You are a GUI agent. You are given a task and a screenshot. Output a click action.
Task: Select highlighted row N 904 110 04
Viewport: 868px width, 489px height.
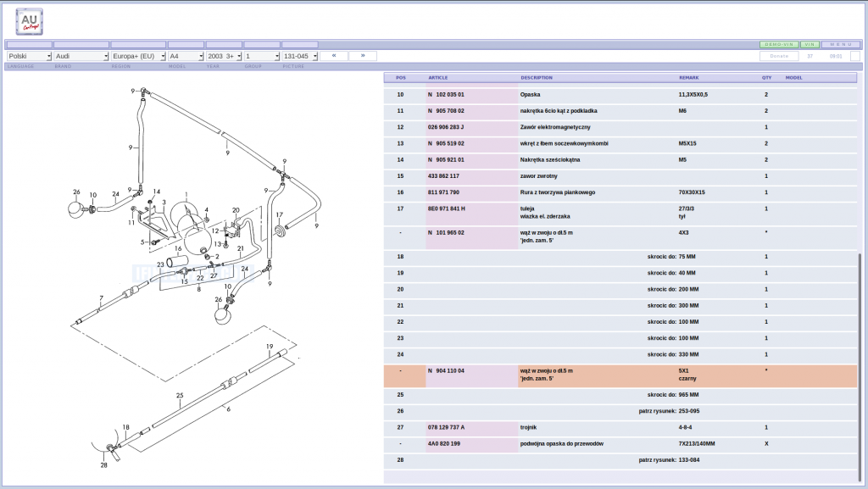tap(620, 375)
